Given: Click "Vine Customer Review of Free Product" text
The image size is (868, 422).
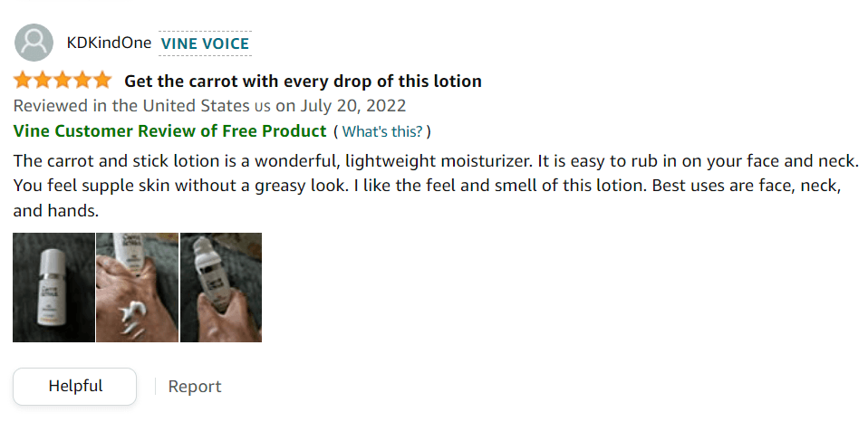Looking at the screenshot, I should [x=169, y=130].
